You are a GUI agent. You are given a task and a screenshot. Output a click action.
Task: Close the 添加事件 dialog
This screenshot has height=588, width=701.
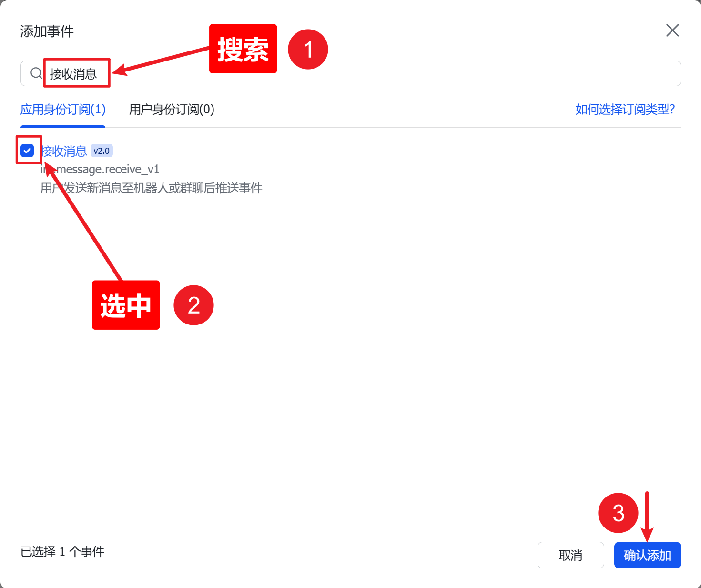click(x=672, y=30)
